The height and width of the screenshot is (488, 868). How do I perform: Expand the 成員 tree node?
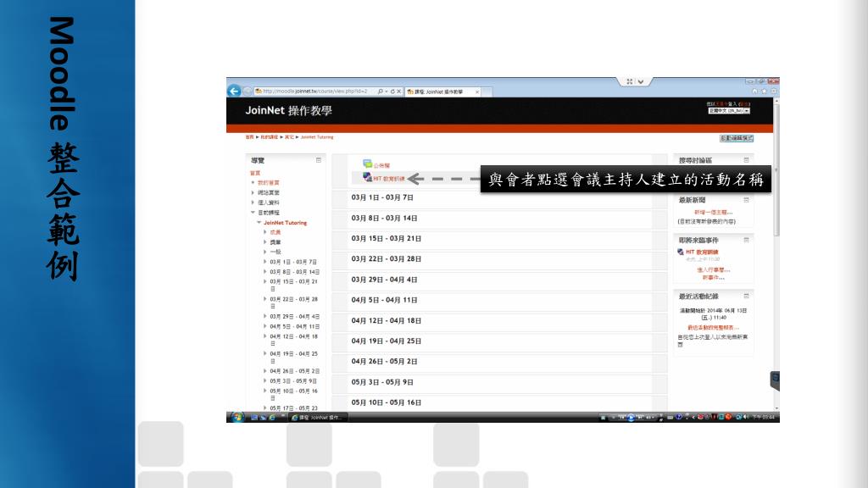265,232
